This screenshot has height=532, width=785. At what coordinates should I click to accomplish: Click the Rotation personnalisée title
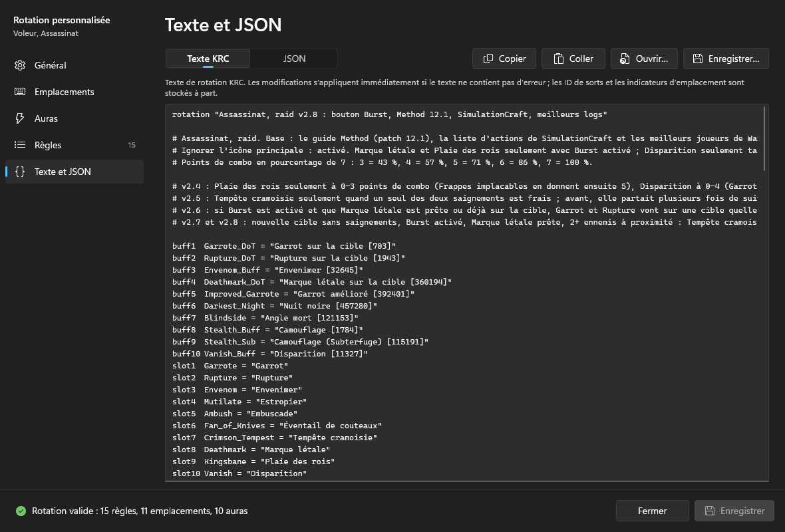(62, 20)
